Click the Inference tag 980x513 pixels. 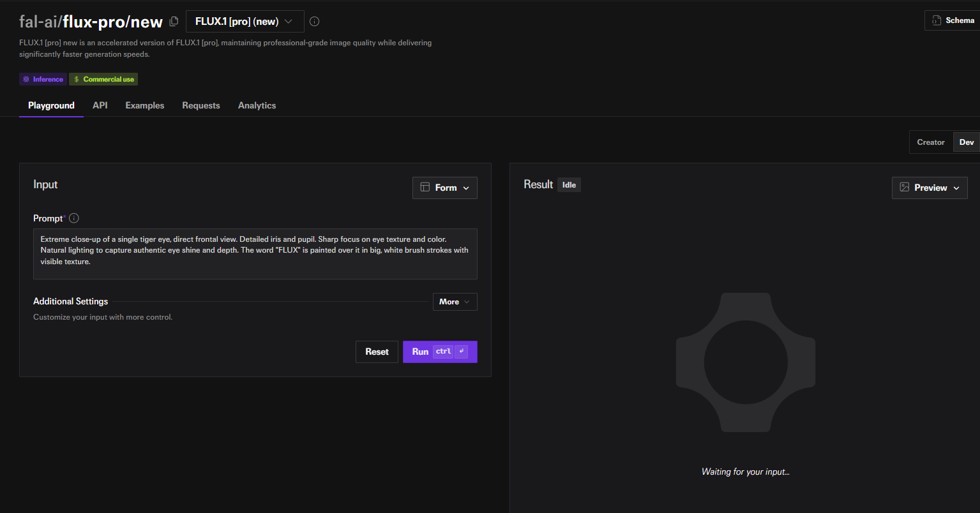point(43,79)
